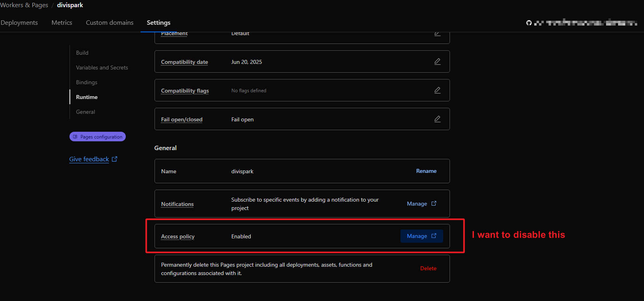Rename the divispark project
This screenshot has width=644, height=301.
[x=426, y=171]
